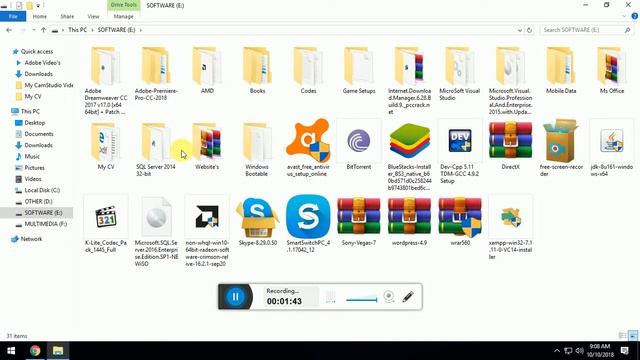
Task: Select the SmartSwitchPC installer
Action: (308, 224)
